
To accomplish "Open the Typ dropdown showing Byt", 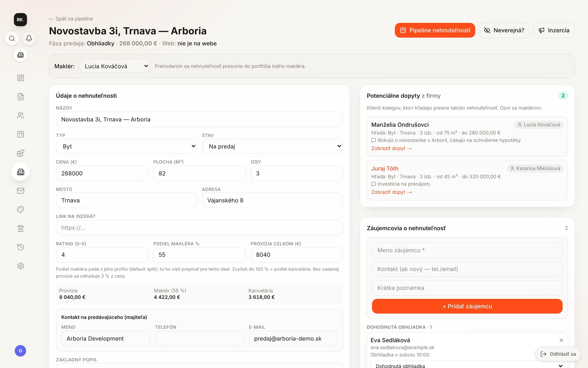I will [x=126, y=146].
